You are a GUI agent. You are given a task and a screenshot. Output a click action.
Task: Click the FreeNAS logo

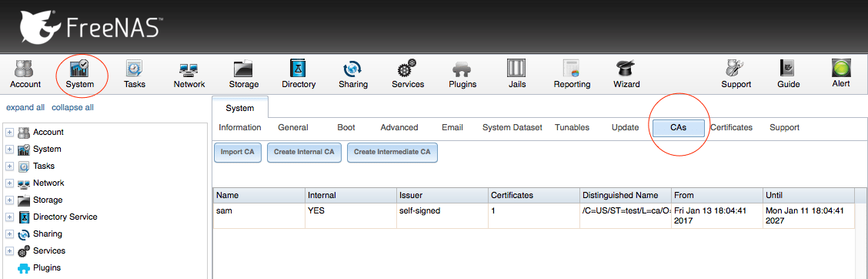92,27
